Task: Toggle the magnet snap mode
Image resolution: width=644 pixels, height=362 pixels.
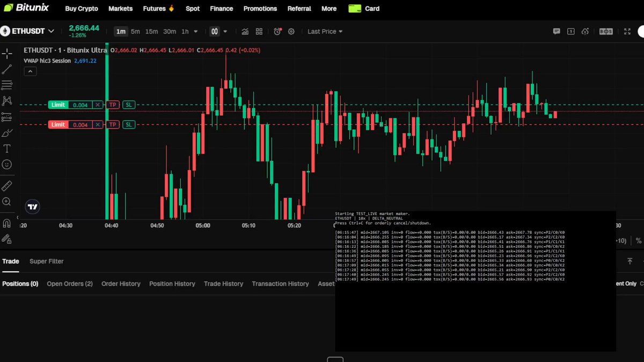Action: 7,223
